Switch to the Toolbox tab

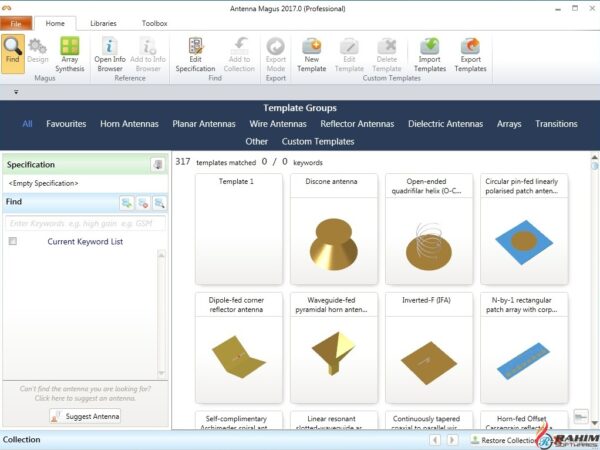[x=154, y=22]
